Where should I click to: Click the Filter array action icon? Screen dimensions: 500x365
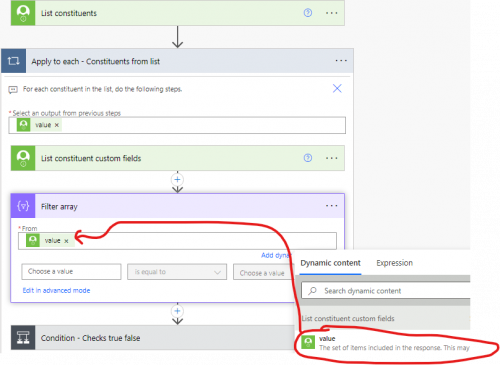pos(23,206)
